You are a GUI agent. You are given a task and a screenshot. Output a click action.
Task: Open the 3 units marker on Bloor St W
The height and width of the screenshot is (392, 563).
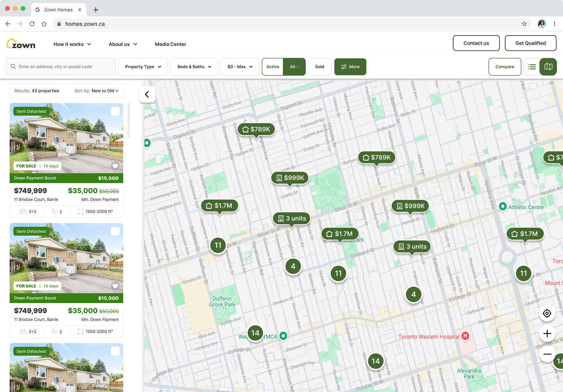292,219
